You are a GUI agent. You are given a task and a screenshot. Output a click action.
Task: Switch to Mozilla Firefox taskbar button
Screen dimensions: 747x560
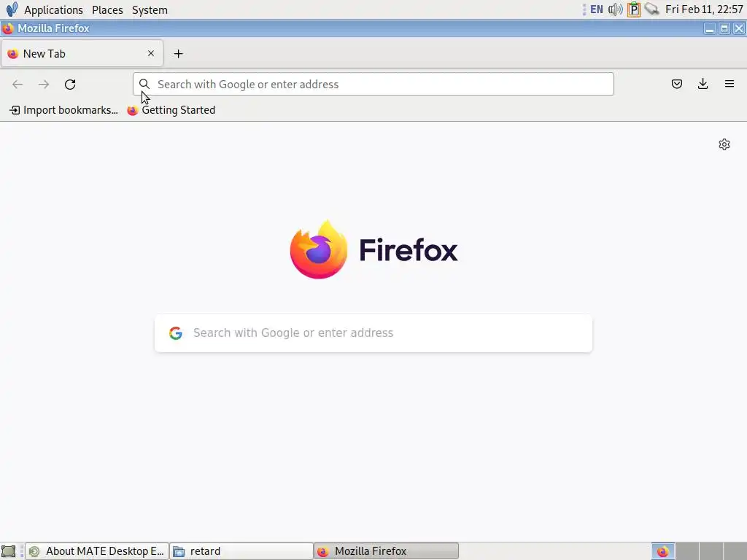point(387,551)
